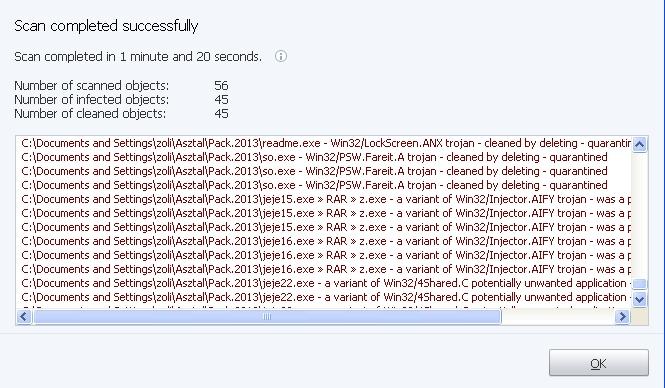Select the first jeje22.exe 4Shared.C entry
The width and height of the screenshot is (665, 388).
(x=326, y=283)
